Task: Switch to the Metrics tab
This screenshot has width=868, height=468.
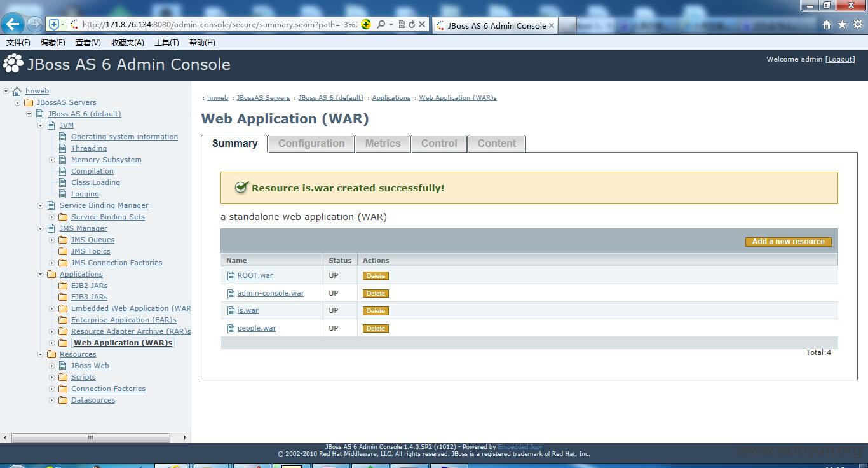Action: (383, 144)
